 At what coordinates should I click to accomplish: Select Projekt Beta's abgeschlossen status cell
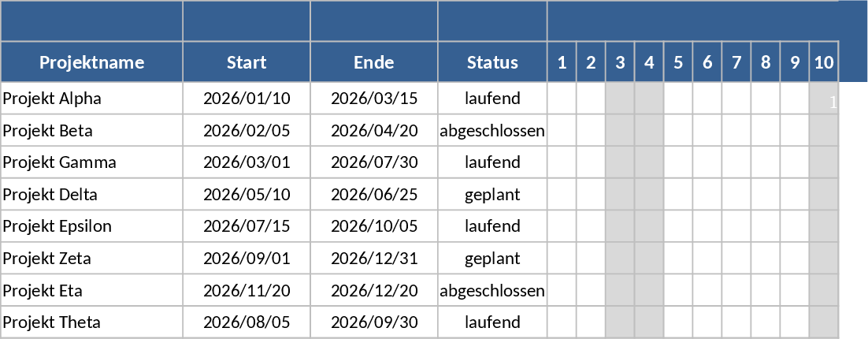(x=492, y=131)
